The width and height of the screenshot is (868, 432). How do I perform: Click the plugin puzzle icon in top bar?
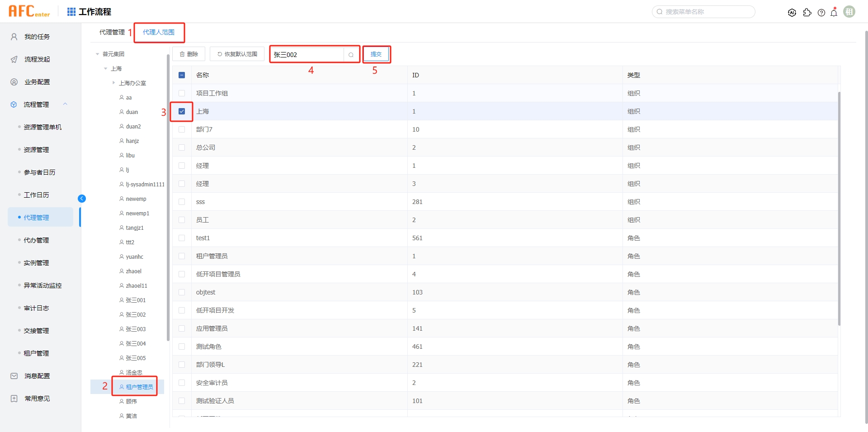pos(807,12)
